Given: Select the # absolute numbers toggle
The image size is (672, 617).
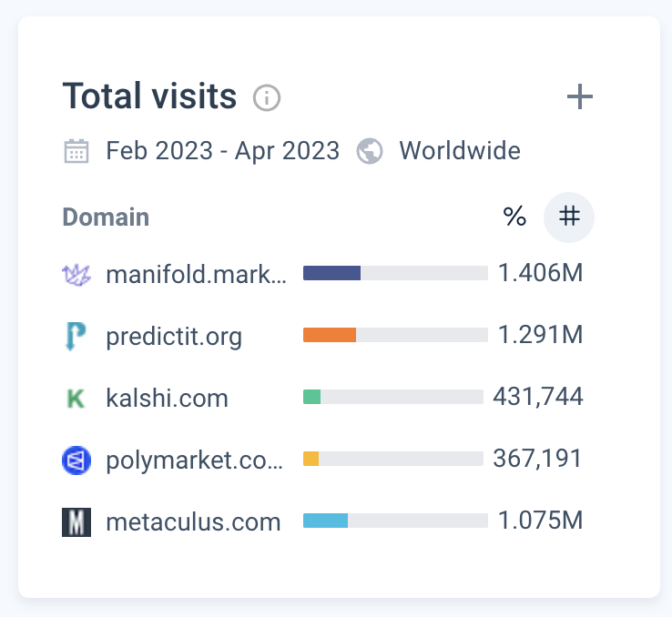Looking at the screenshot, I should 569,217.
